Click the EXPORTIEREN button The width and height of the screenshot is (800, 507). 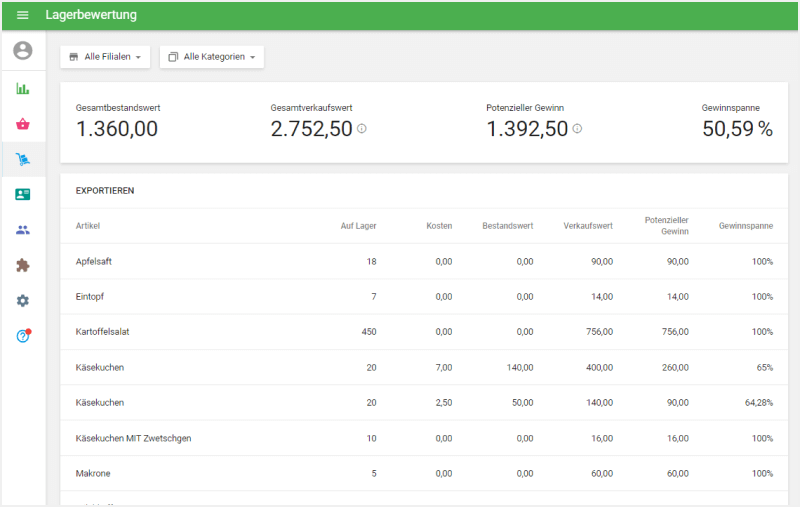click(105, 190)
